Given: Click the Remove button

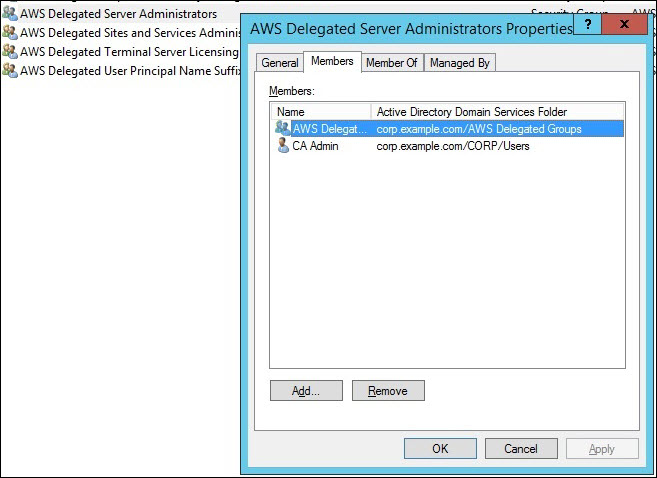Looking at the screenshot, I should point(388,390).
